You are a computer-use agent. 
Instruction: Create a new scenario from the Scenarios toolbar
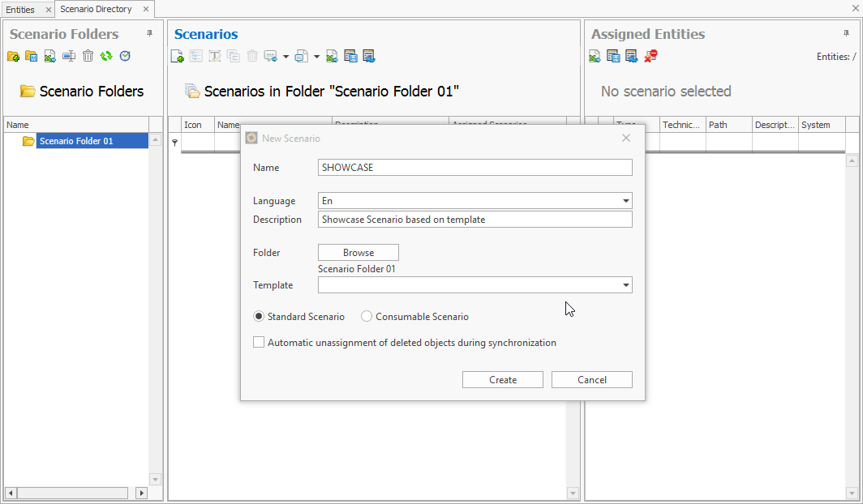tap(177, 57)
